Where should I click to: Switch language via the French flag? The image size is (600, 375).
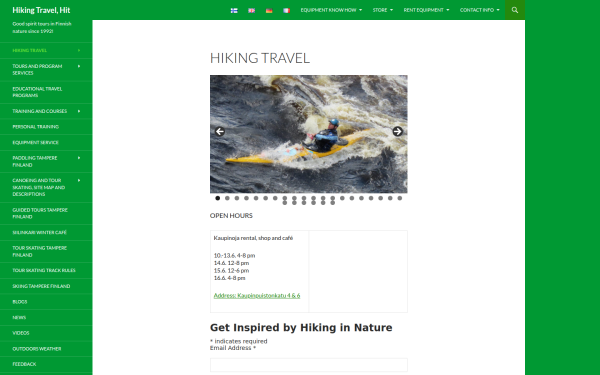(287, 10)
